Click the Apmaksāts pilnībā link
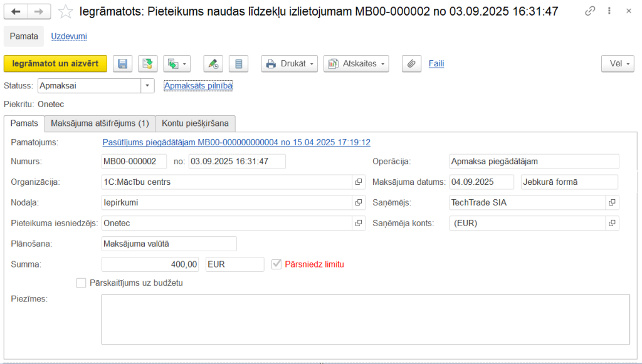The height and width of the screenshot is (364, 642). [x=198, y=85]
